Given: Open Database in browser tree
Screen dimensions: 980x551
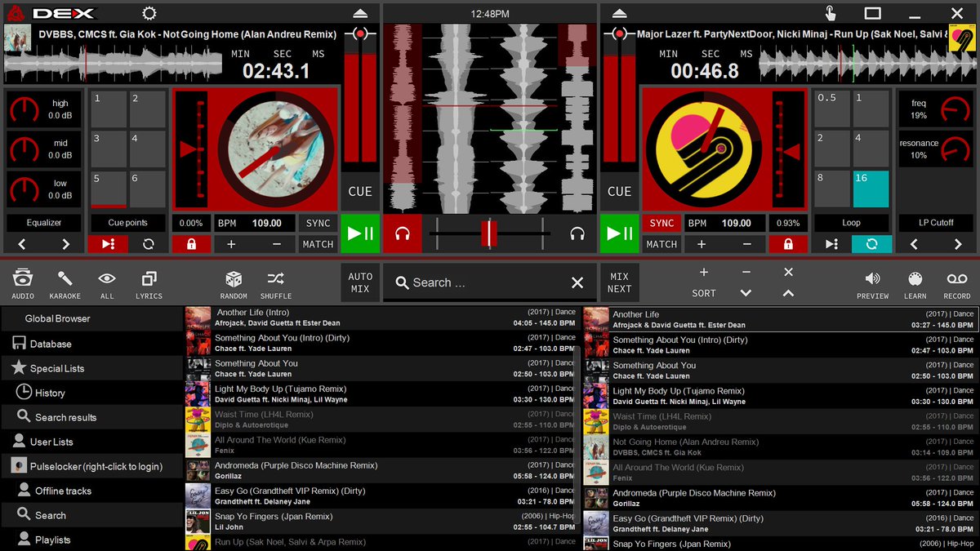Looking at the screenshot, I should point(91,344).
